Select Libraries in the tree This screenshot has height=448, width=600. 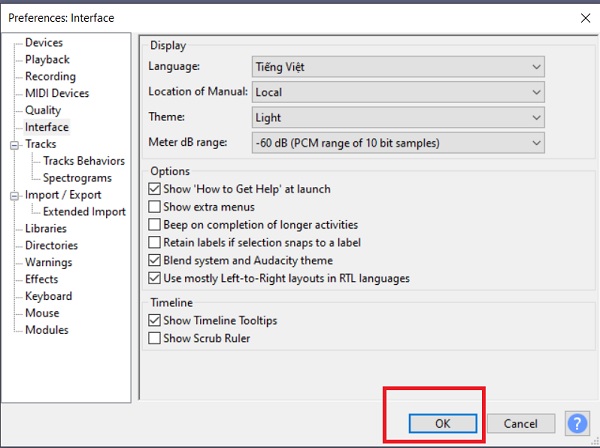pos(46,228)
